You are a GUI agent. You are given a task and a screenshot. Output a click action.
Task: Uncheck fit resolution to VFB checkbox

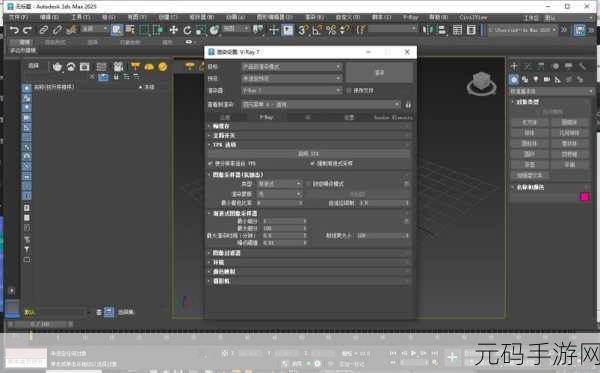tap(210, 164)
